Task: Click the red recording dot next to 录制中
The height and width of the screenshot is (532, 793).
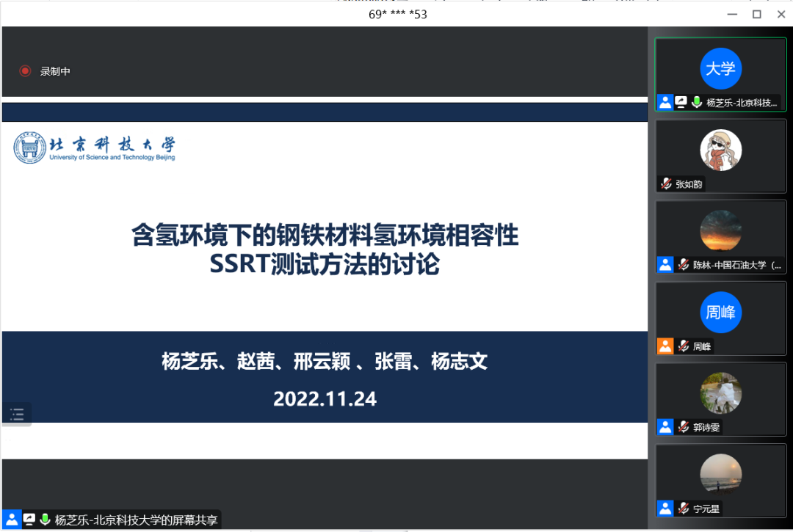Action: (24, 73)
